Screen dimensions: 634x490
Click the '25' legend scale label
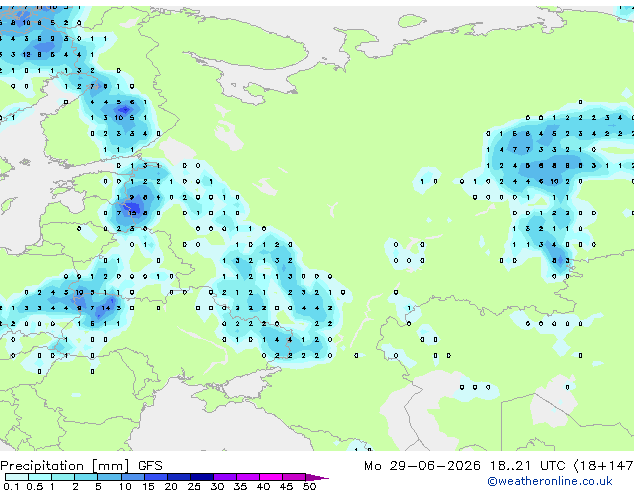point(194,486)
